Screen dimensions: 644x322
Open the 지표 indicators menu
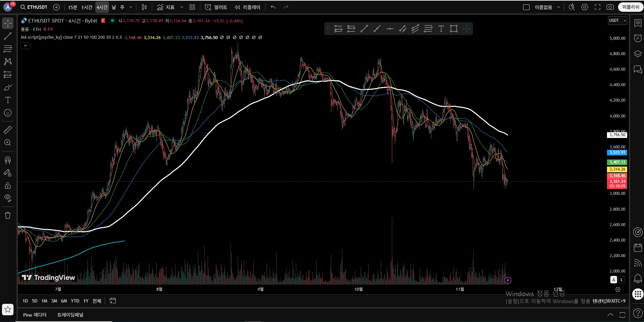(166, 7)
